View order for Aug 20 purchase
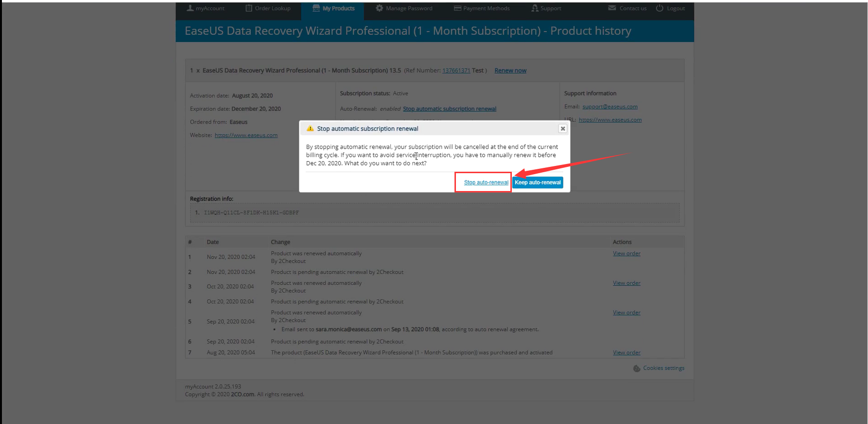The image size is (868, 424). click(627, 353)
